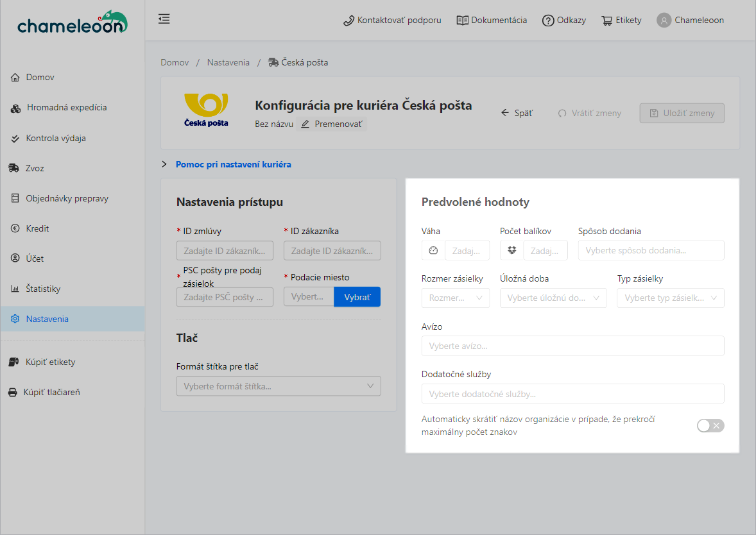Open the Typ zásielky dropdown
Viewport: 756px width, 535px height.
coord(670,298)
